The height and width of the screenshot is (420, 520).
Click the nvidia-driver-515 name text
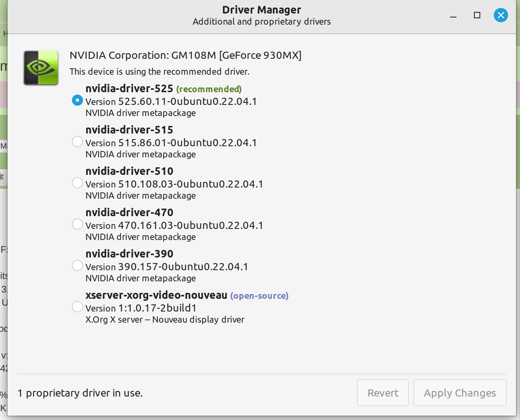130,130
